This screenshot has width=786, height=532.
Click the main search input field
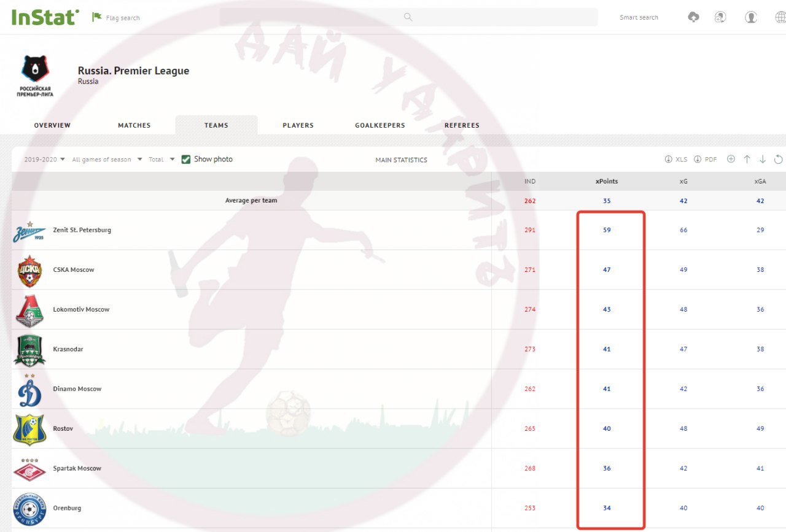point(408,17)
